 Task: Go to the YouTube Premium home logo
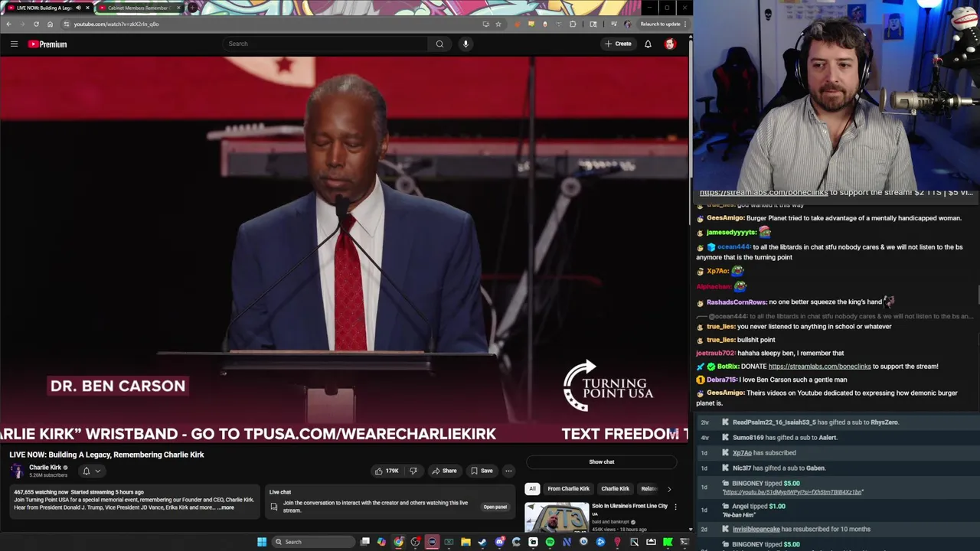47,44
